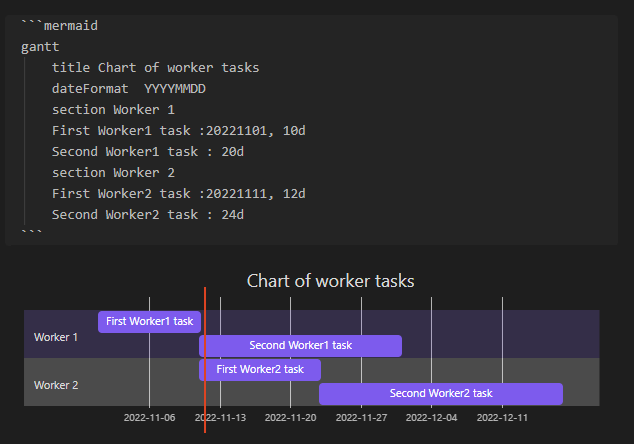Viewport: 634px width, 444px height.
Task: Click the 'Second Worker2 task' gantt bar
Action: (x=441, y=393)
